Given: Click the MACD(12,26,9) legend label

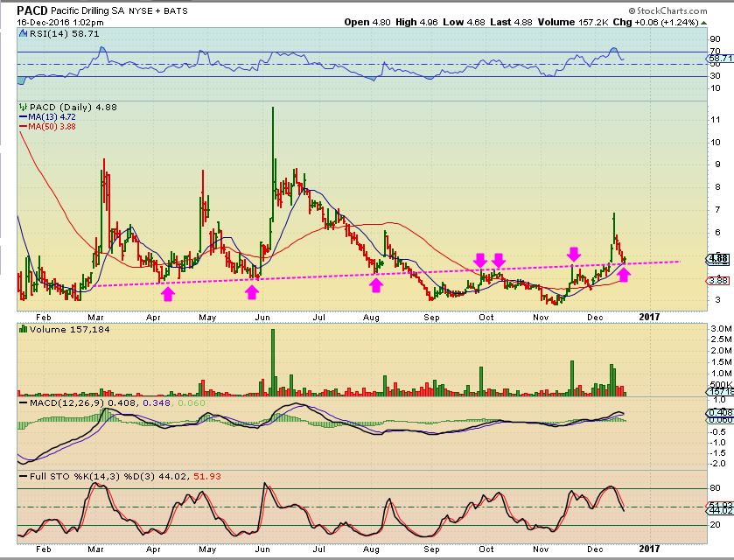Looking at the screenshot, I should (x=67, y=403).
